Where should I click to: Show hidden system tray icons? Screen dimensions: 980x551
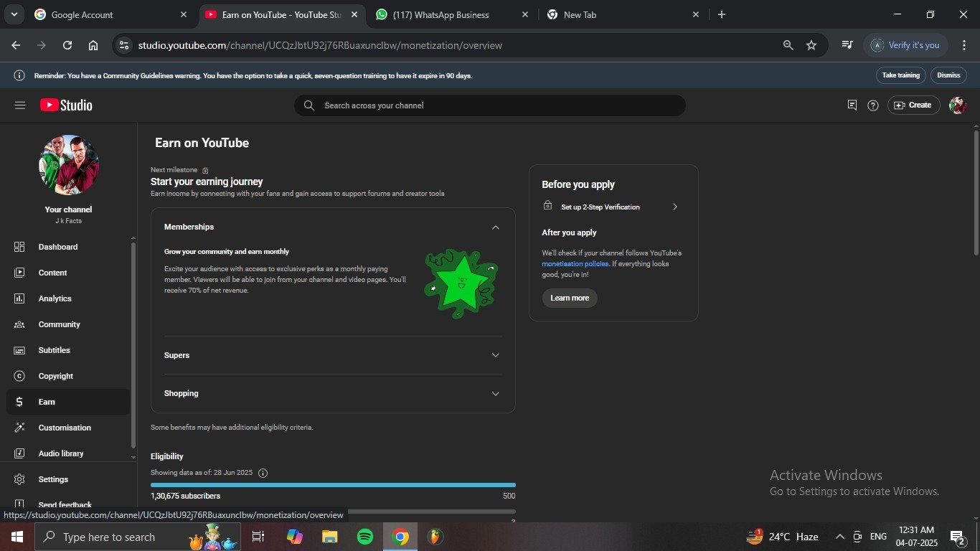840,537
